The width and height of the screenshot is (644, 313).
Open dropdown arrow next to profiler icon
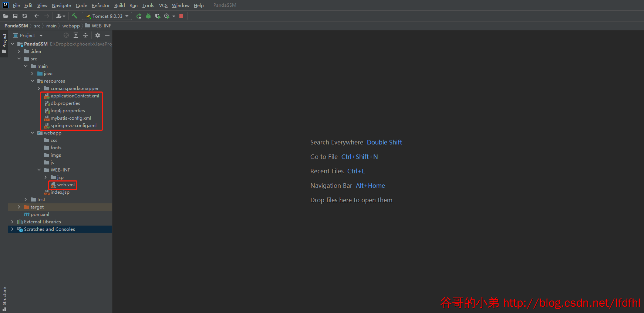click(174, 16)
